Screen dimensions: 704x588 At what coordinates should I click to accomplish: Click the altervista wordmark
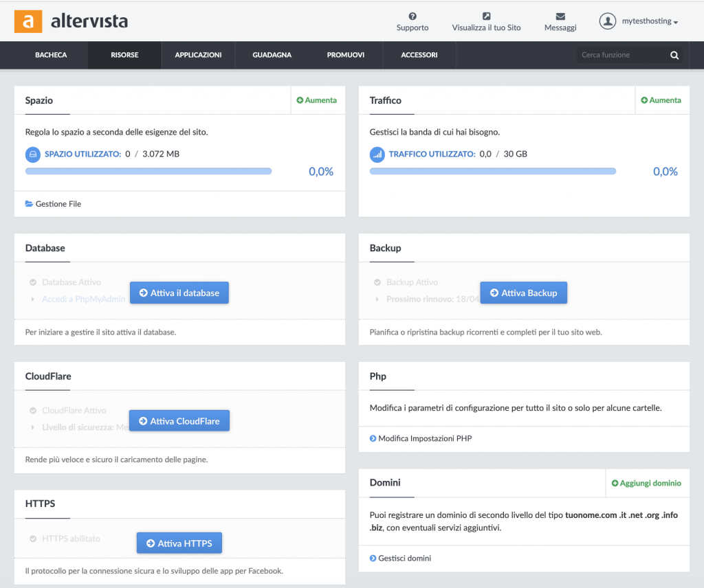[89, 21]
